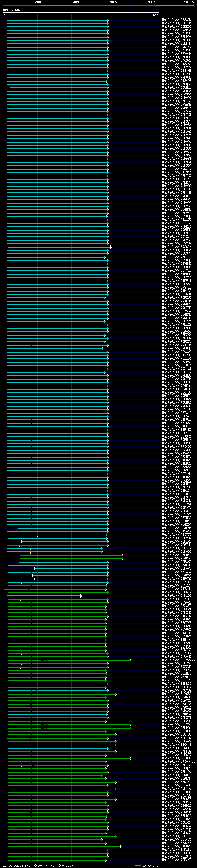Click the UniRef100_P50300 hit label
This screenshot has width=197, height=868.
(x=177, y=40)
